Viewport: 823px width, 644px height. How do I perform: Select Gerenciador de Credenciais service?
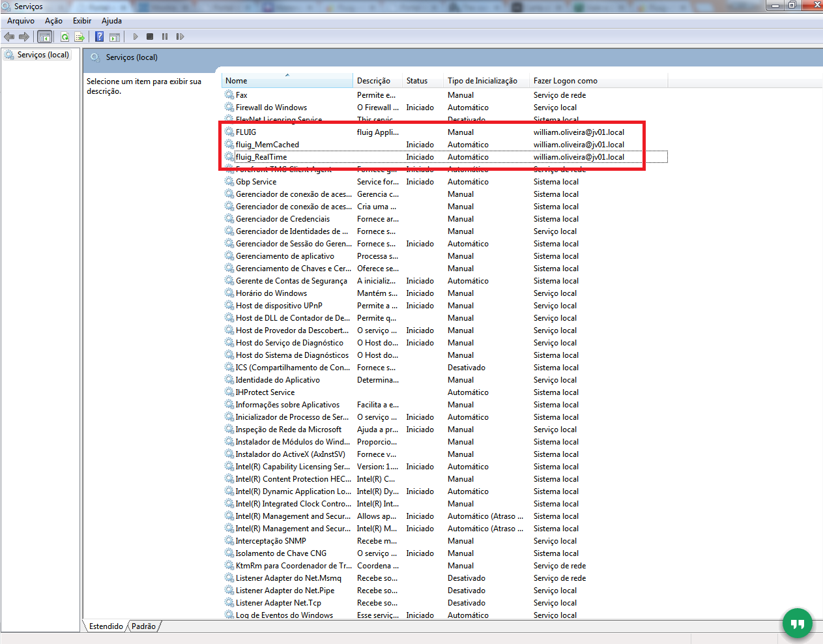[x=283, y=218]
